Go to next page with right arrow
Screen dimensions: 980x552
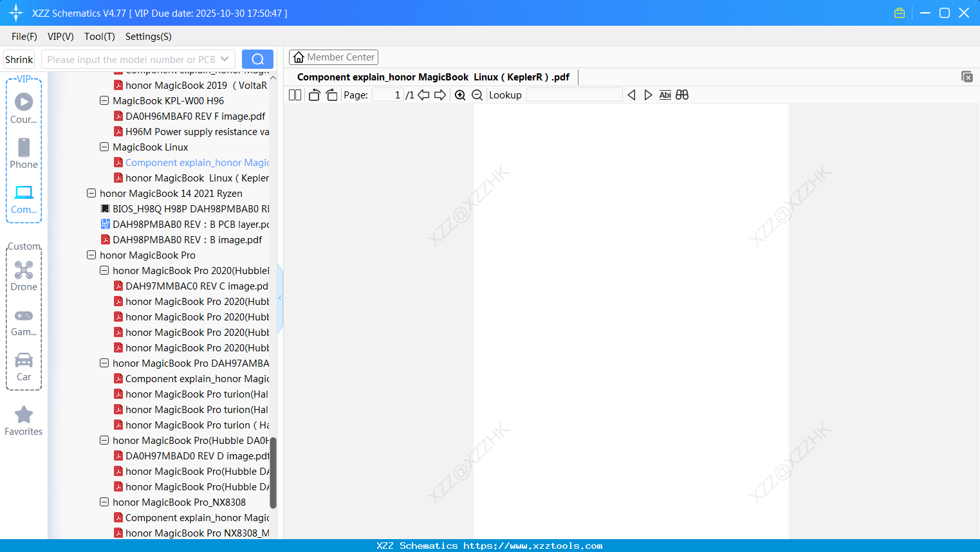440,95
